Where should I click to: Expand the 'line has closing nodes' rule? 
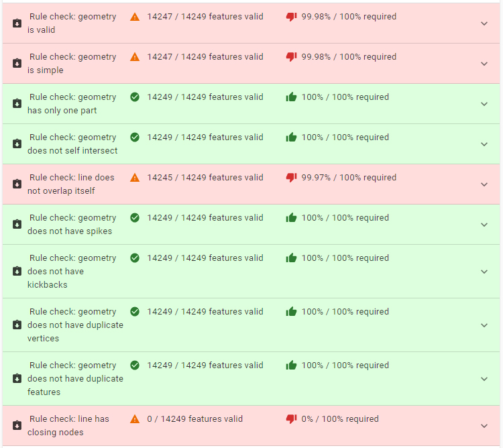point(484,426)
